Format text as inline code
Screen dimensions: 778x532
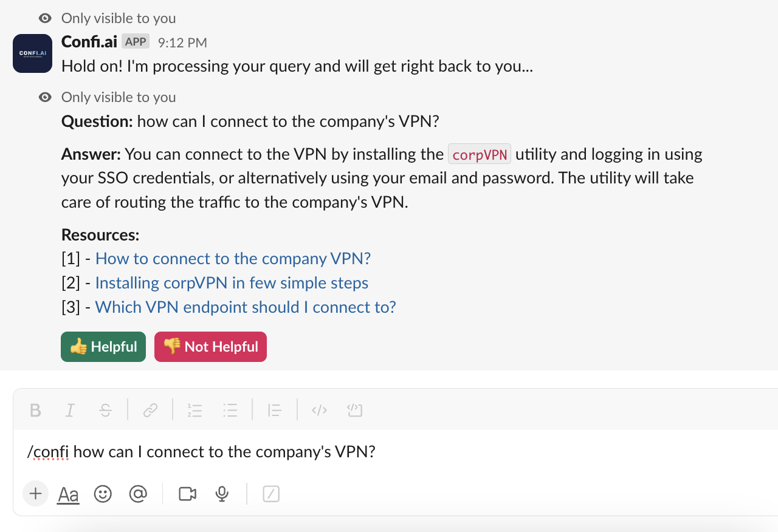point(318,410)
